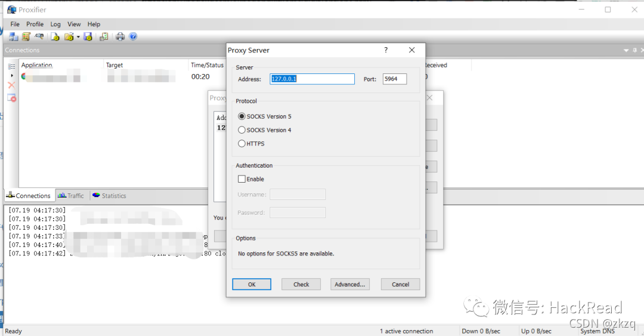Click the 00:20 time value
Image resolution: width=644 pixels, height=336 pixels.
(x=200, y=76)
